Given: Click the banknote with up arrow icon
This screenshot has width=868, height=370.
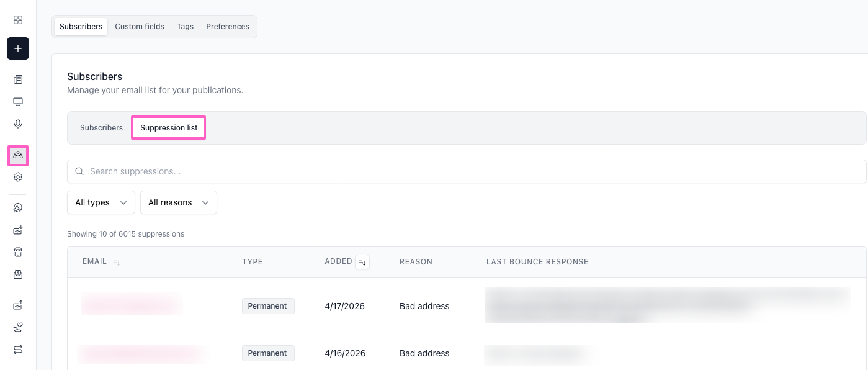Looking at the screenshot, I should coord(18,305).
